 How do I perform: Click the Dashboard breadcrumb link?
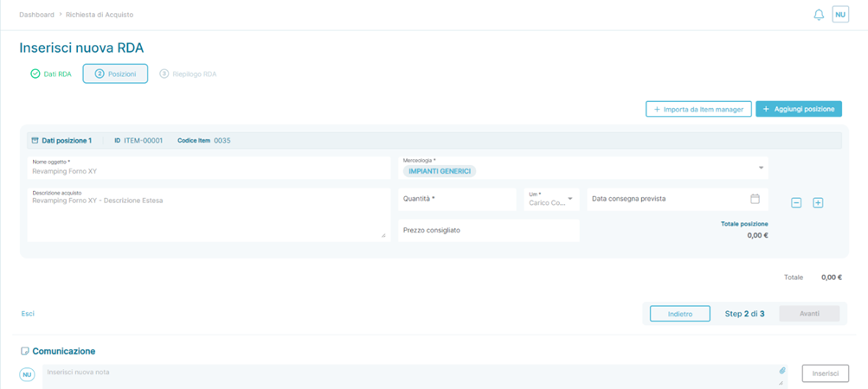click(x=36, y=15)
